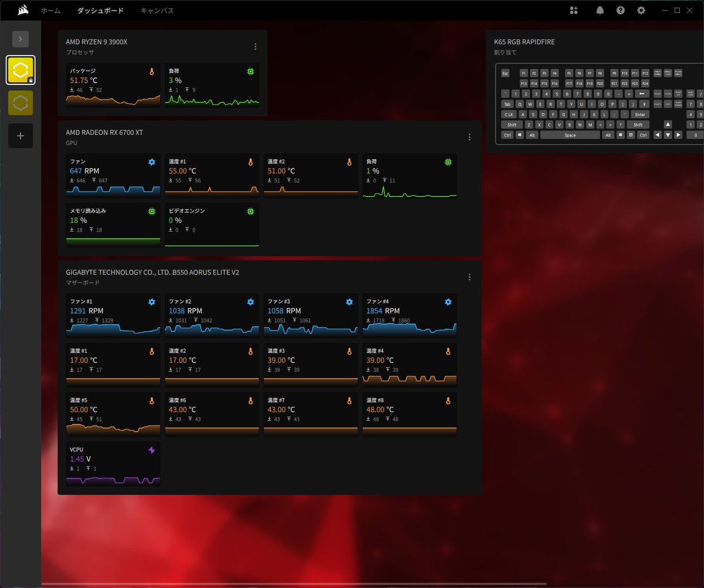Click motherboard 温度 #5 thermometer icon
704x588 pixels.
click(151, 401)
